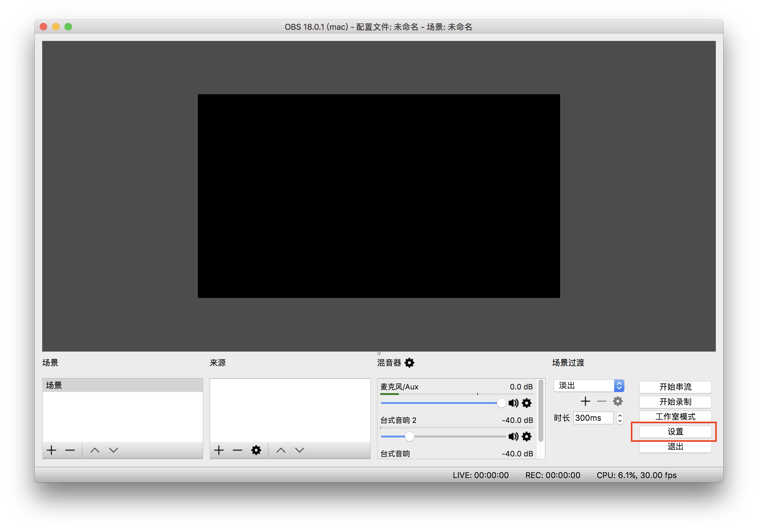
Task: Move source down in sources list
Action: pos(299,450)
